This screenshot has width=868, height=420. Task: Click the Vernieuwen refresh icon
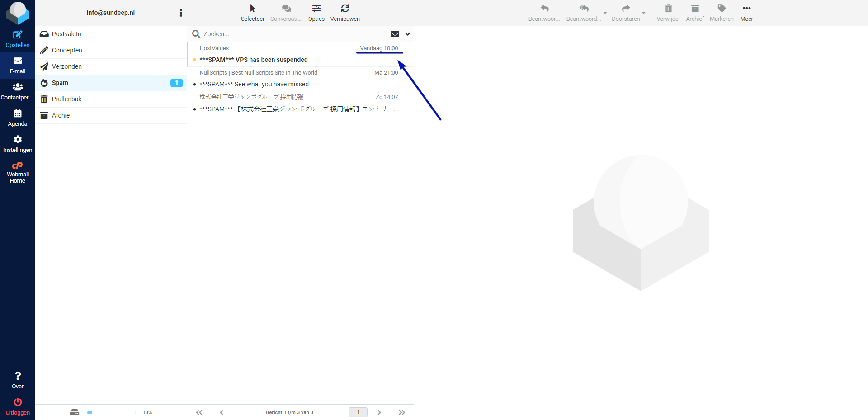point(345,9)
